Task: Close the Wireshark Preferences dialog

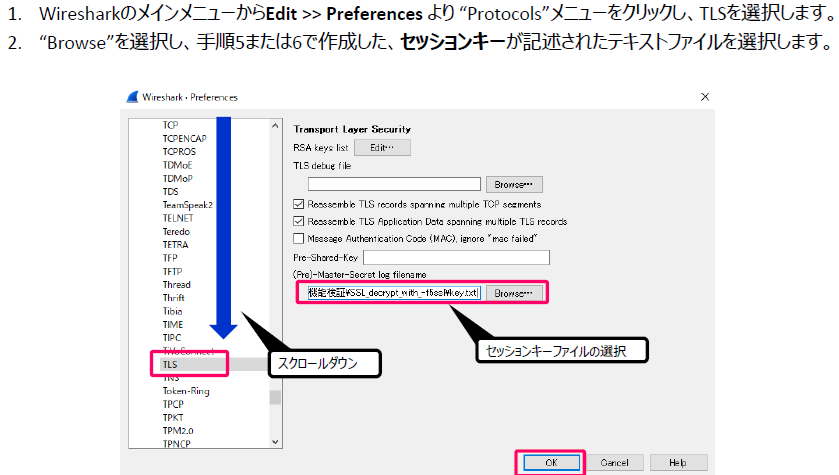Action: (705, 97)
